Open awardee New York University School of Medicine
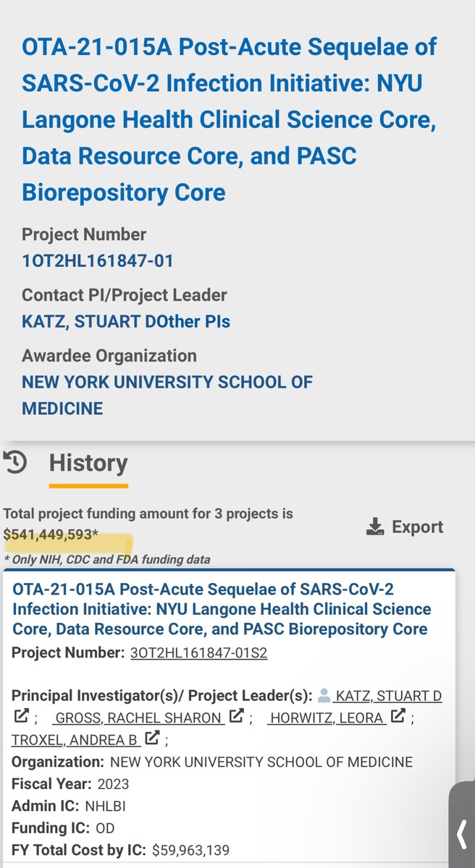 pos(167,395)
